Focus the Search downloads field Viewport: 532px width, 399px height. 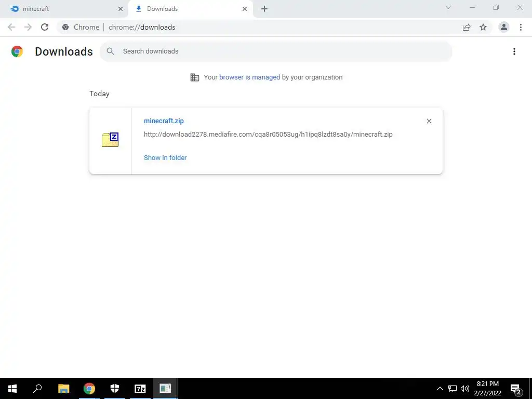pos(276,51)
